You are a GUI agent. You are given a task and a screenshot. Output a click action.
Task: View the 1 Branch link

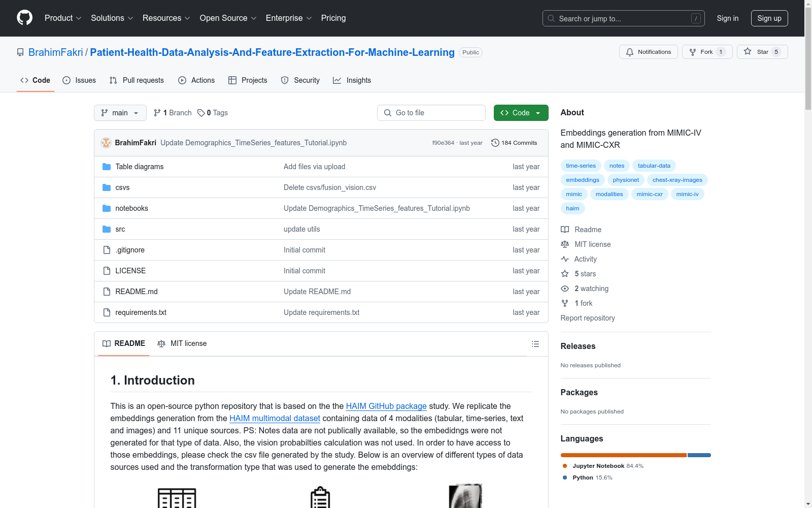coord(173,113)
